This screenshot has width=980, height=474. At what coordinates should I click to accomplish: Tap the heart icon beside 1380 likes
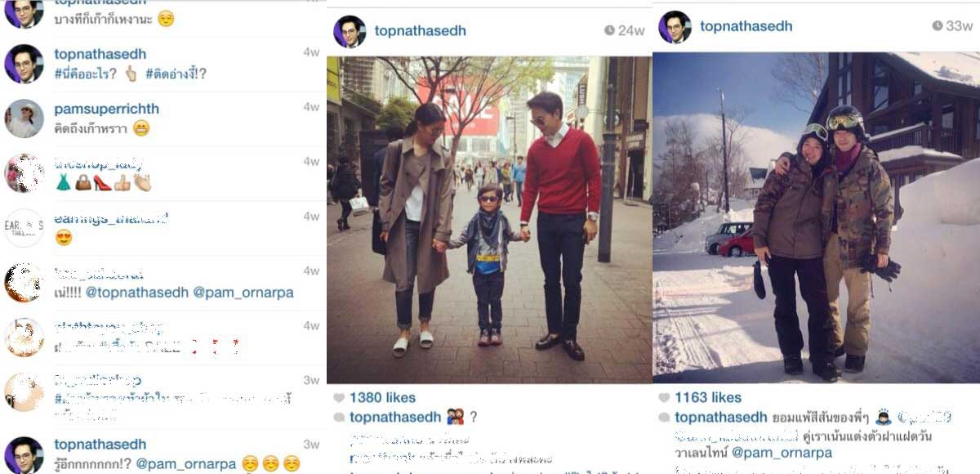tap(339, 398)
